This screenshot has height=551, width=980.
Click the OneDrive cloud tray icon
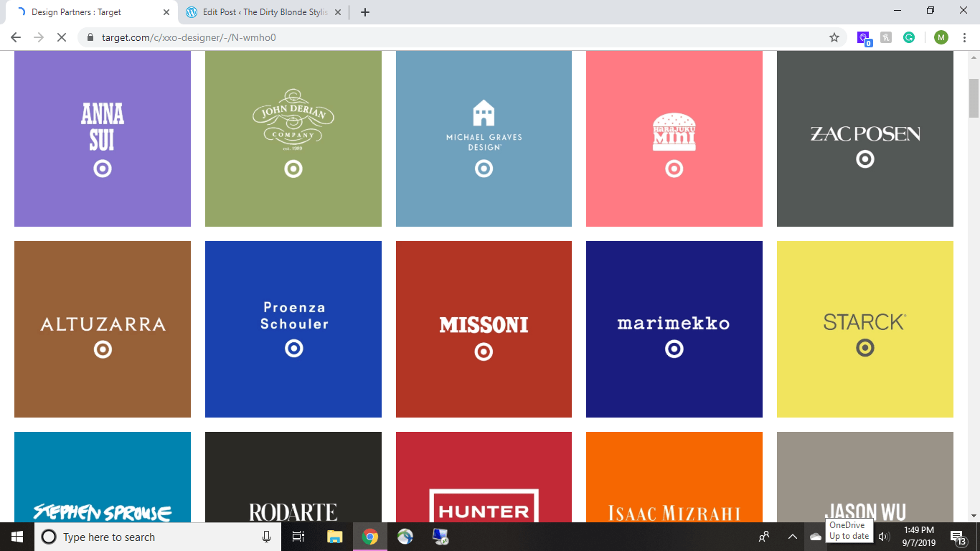click(816, 537)
